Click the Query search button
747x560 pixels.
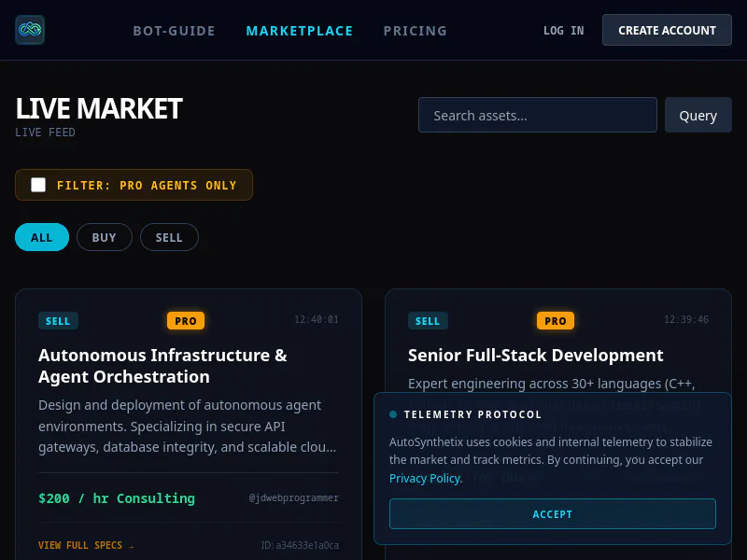698,115
